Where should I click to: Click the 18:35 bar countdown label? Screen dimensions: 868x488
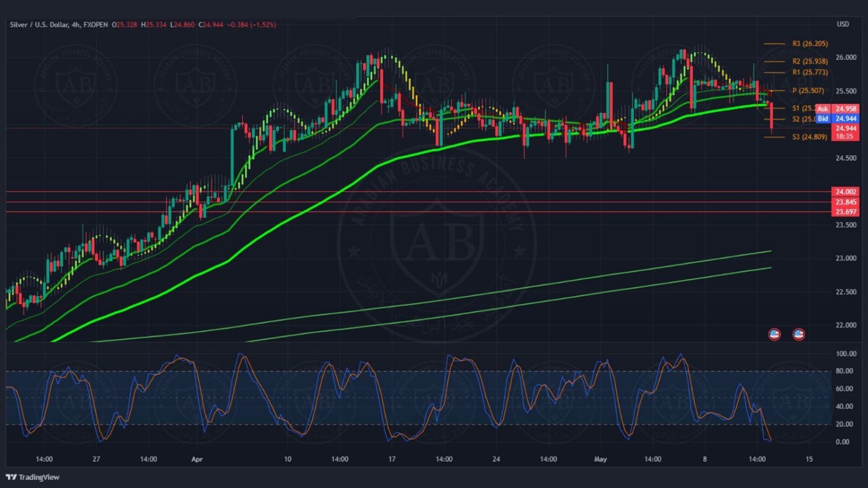coord(845,136)
